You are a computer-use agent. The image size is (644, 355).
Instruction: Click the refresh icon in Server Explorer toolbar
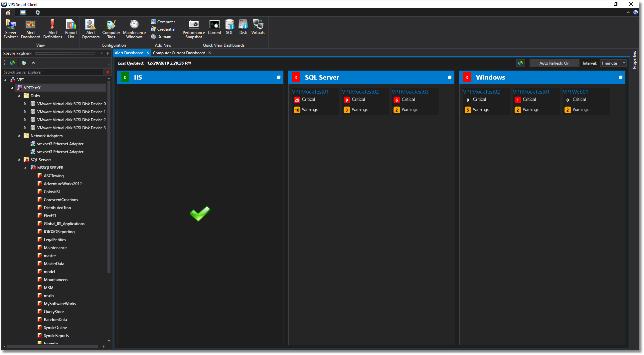[12, 63]
